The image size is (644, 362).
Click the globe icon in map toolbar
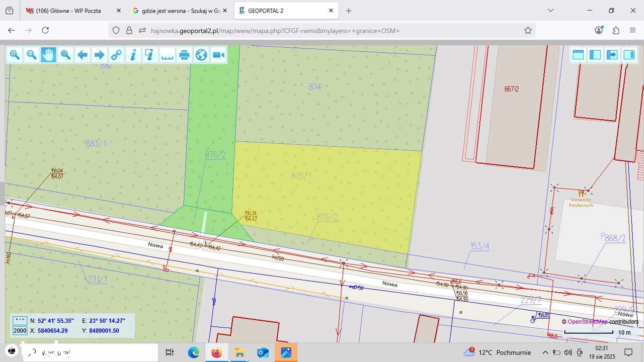201,55
